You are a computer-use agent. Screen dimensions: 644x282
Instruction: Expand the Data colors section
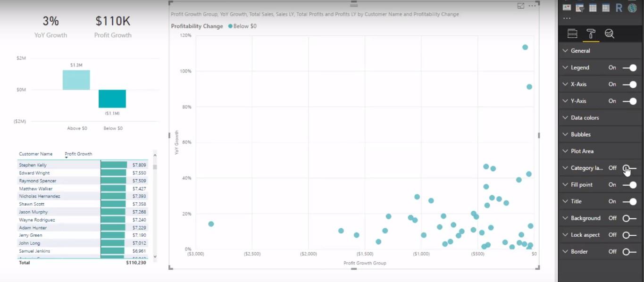pos(600,118)
